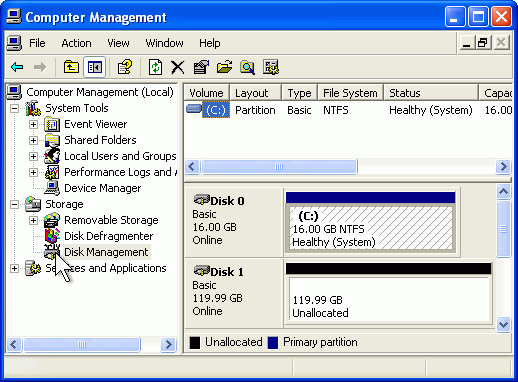Open the Window menu

[x=164, y=43]
